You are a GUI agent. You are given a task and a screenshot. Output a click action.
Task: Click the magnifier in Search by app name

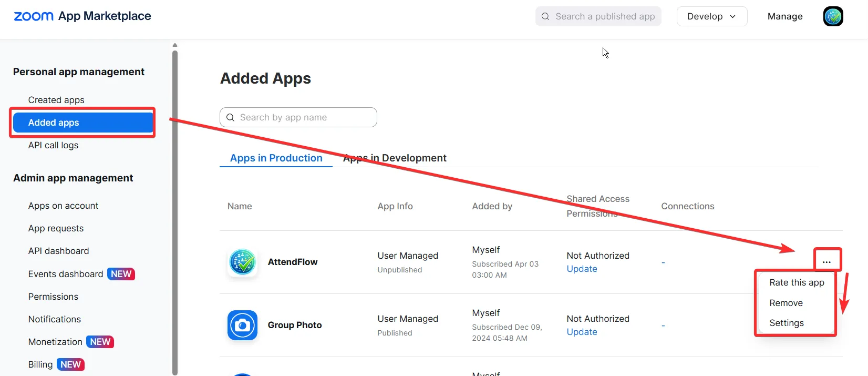(x=230, y=117)
